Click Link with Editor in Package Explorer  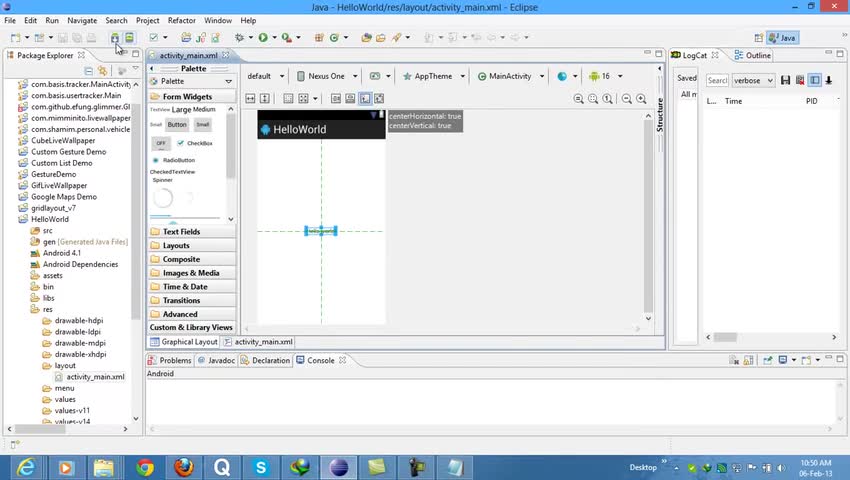point(102,71)
